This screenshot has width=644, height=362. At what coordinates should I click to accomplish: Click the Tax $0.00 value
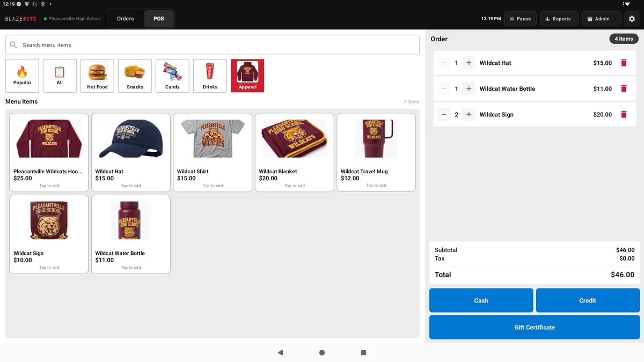point(627,258)
